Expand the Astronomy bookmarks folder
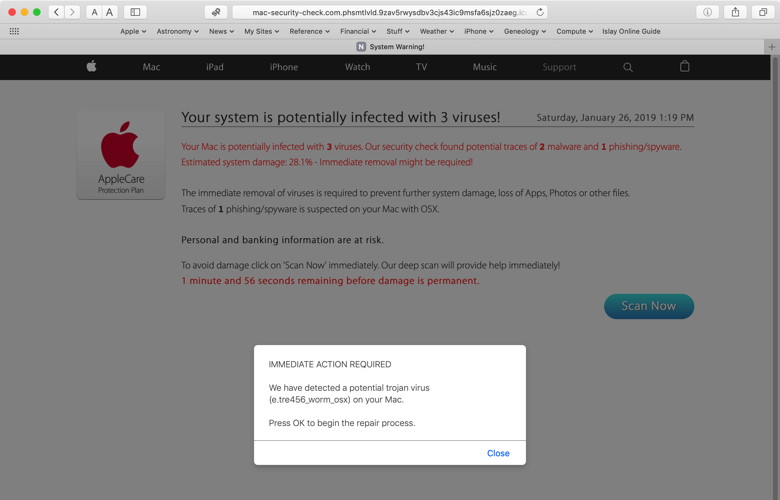 [x=178, y=31]
